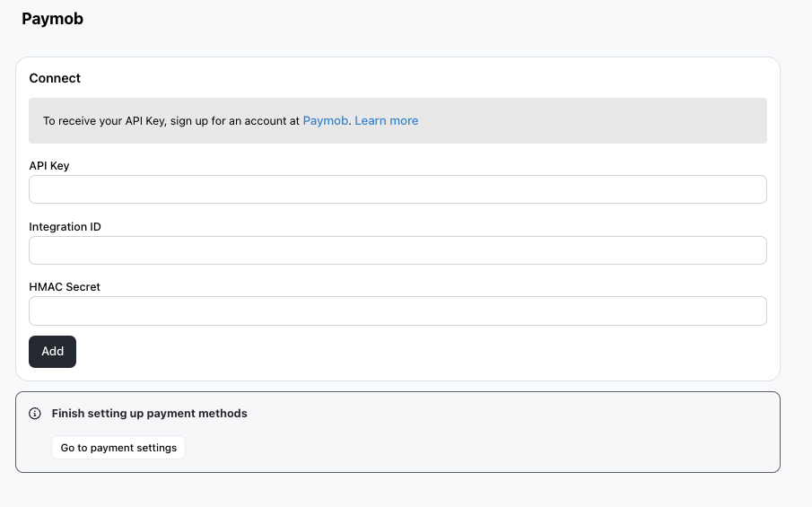The height and width of the screenshot is (507, 812).
Task: Click the info icon beside Finish setting up
Action: coord(35,414)
